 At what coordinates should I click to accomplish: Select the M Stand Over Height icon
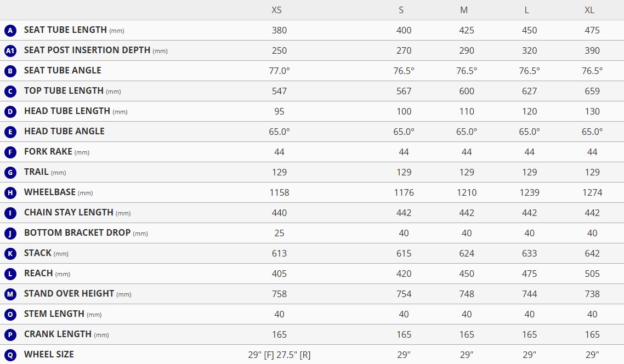pyautogui.click(x=10, y=294)
